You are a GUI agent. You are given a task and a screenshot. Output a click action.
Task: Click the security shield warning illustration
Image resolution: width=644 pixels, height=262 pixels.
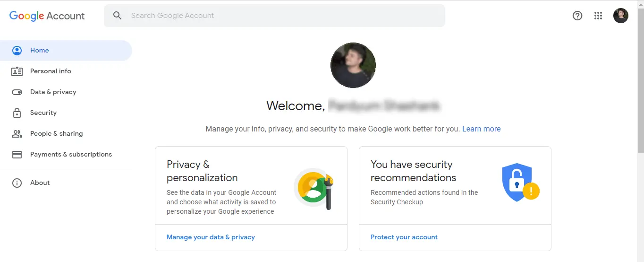tap(520, 183)
